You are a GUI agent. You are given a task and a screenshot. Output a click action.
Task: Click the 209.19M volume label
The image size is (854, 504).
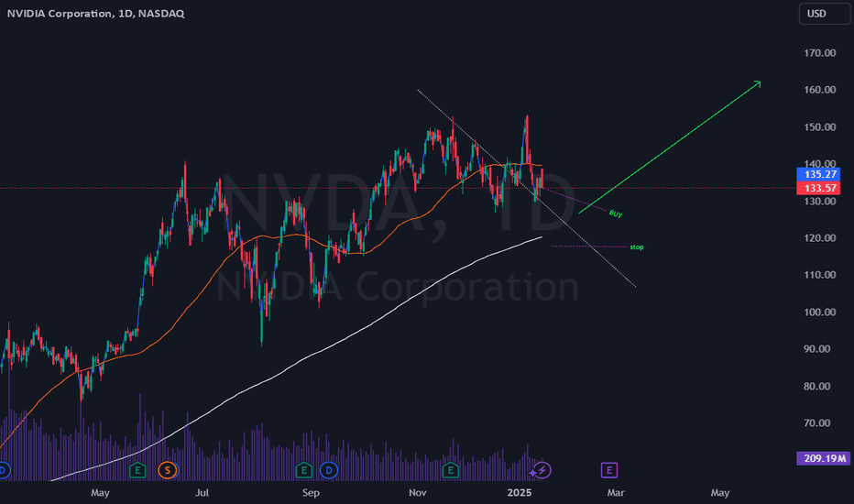824,458
